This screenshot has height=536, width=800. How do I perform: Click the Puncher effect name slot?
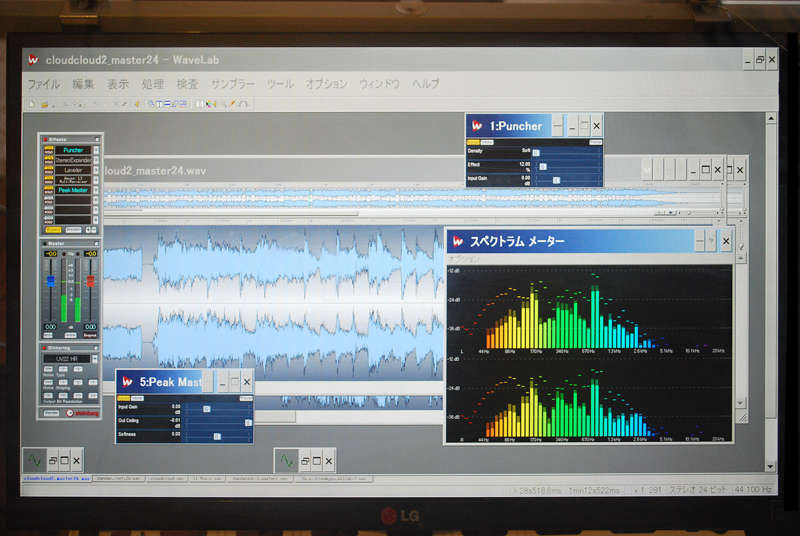coord(73,150)
